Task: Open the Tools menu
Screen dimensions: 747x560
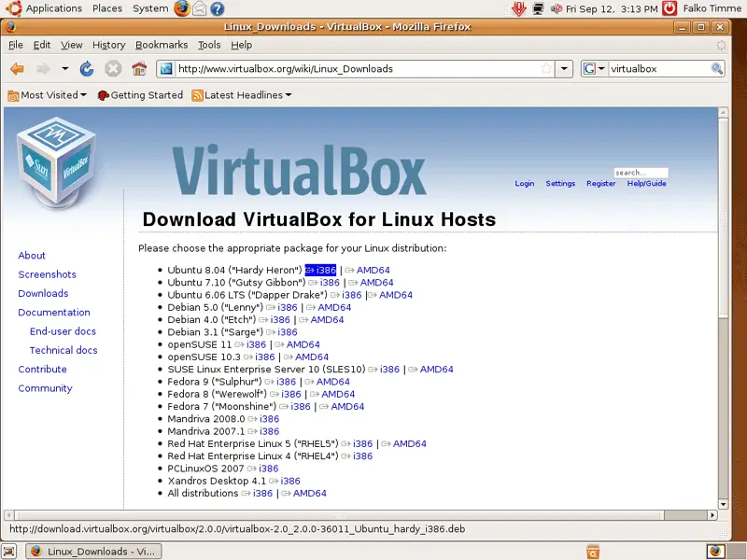Action: [209, 45]
